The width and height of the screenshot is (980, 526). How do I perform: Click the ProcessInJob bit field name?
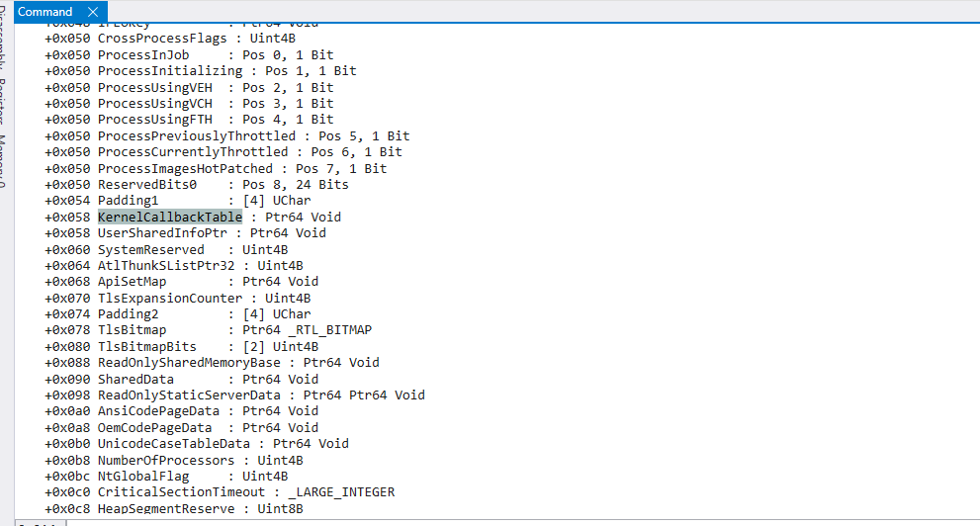point(142,54)
